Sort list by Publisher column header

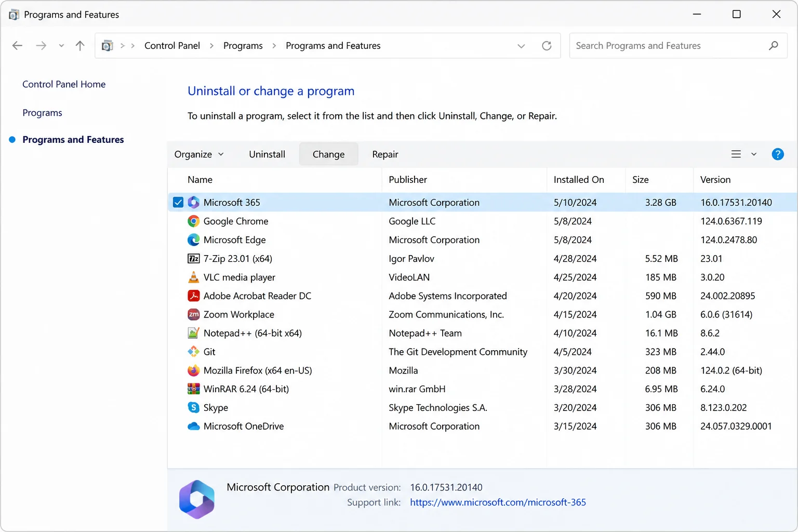(408, 180)
